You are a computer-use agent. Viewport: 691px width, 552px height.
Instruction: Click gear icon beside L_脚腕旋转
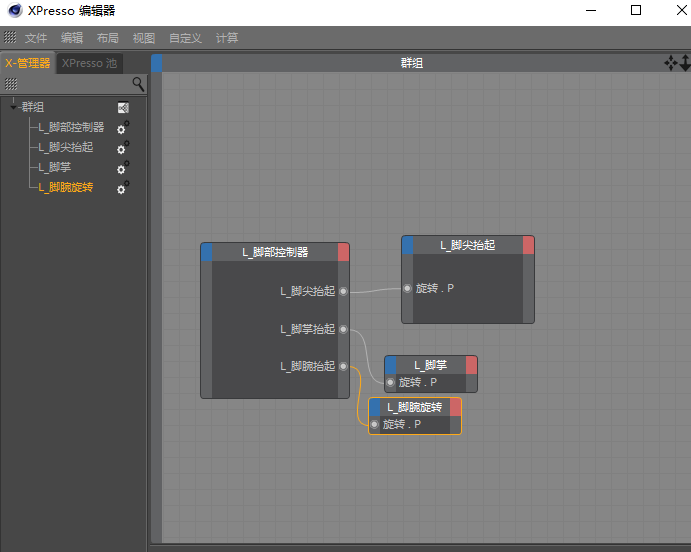click(x=123, y=188)
